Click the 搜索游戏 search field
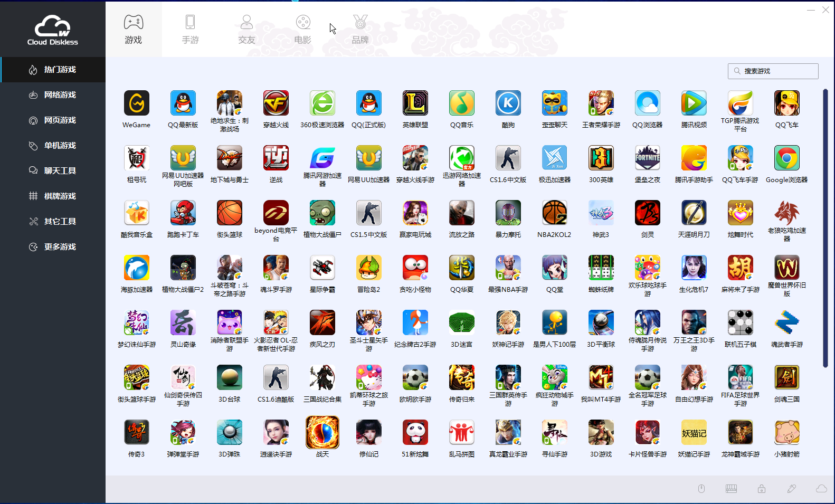The image size is (835, 504). point(773,71)
